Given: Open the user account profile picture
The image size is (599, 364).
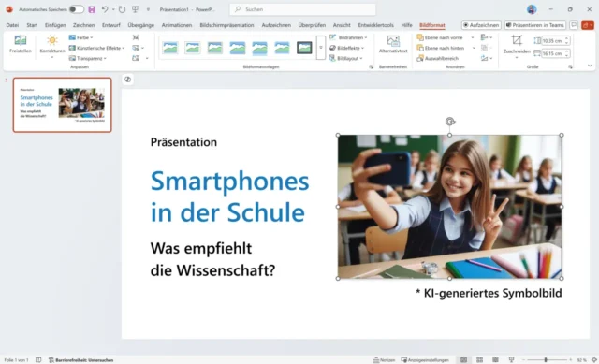Looking at the screenshot, I should [x=532, y=9].
